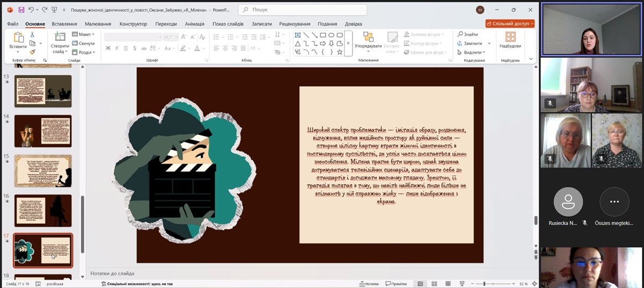Toggle the Примітки comments pane
The height and width of the screenshot is (288, 644).
click(x=396, y=284)
